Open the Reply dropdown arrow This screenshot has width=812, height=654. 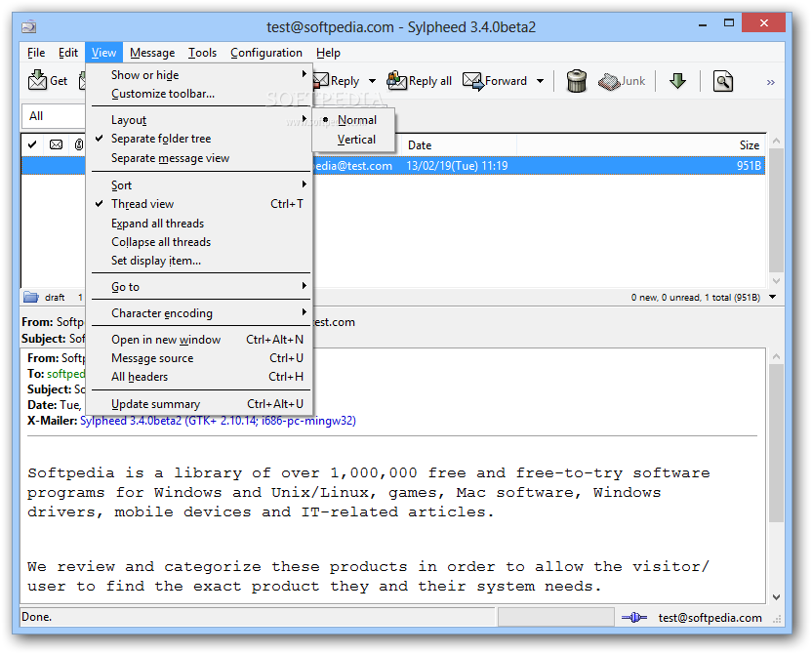coord(372,81)
